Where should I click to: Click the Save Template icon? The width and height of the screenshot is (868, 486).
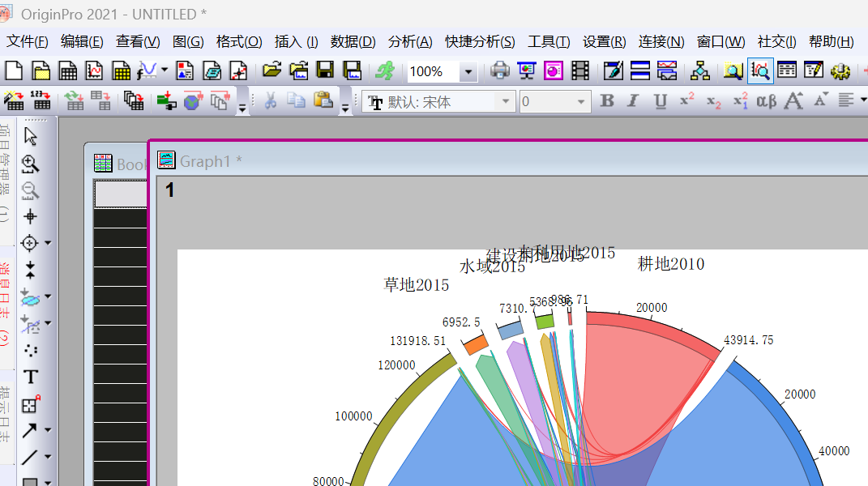click(x=352, y=70)
